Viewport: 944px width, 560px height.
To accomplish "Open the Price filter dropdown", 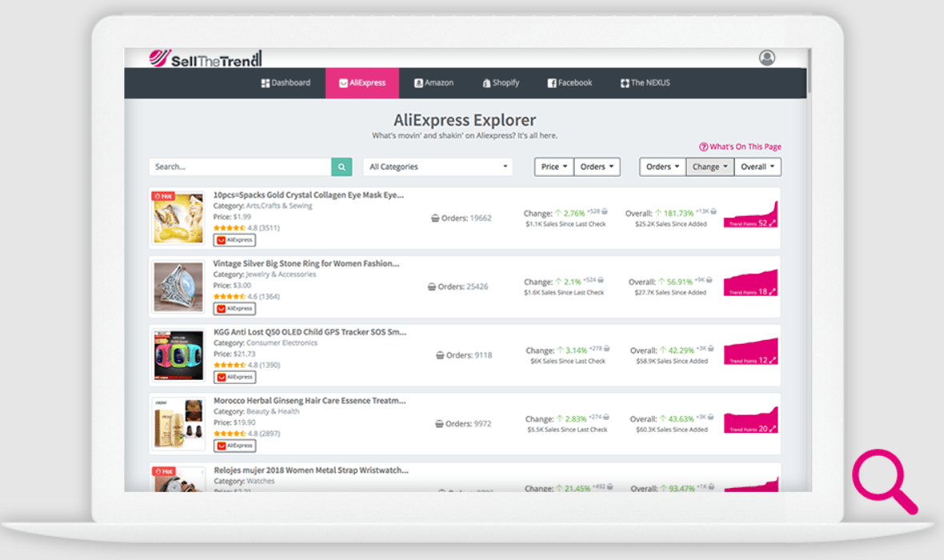I will point(554,166).
